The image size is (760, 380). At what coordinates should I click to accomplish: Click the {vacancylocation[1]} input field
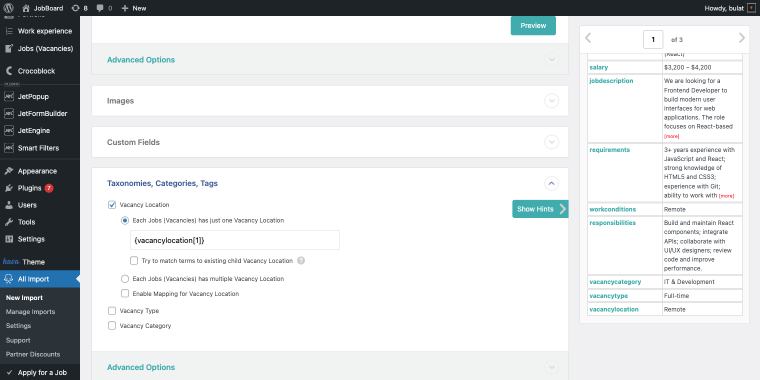pos(235,240)
